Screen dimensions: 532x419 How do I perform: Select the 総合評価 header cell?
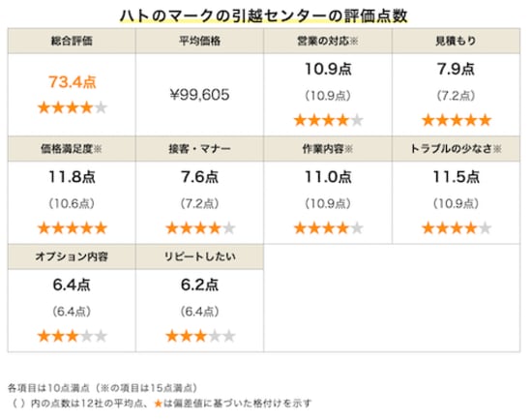[x=72, y=41]
